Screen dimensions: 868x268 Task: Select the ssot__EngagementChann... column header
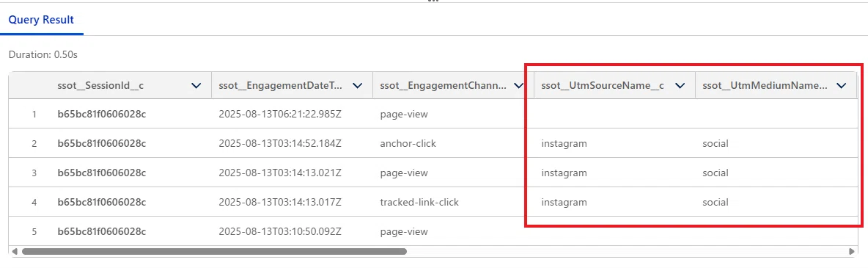click(444, 85)
